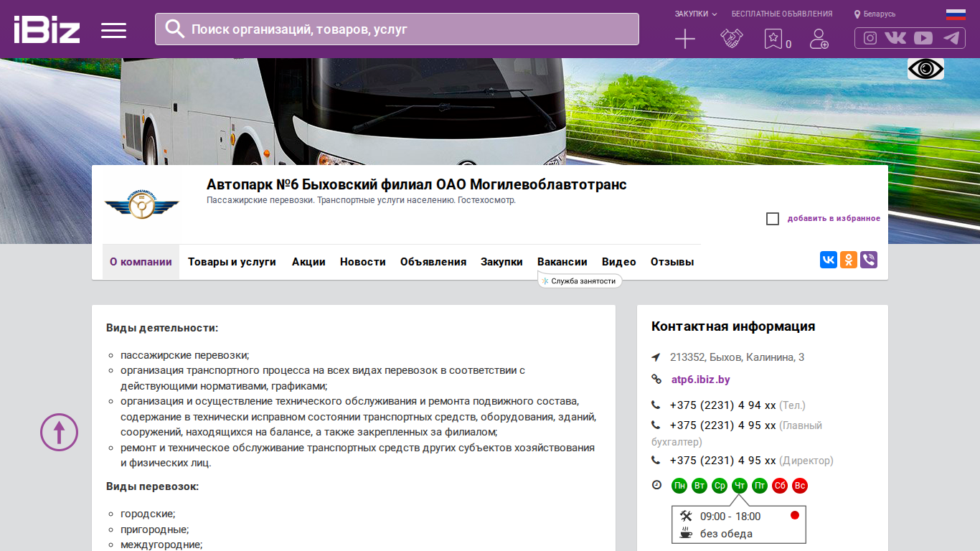The width and height of the screenshot is (980, 551).
Task: Select Thursday (Чт) schedule day
Action: click(x=740, y=486)
